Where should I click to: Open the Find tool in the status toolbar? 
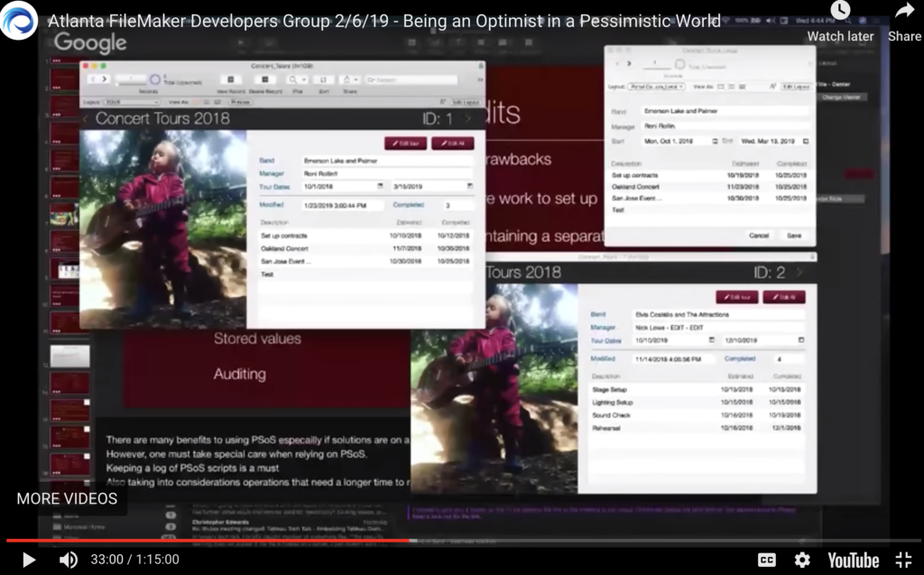pos(294,79)
